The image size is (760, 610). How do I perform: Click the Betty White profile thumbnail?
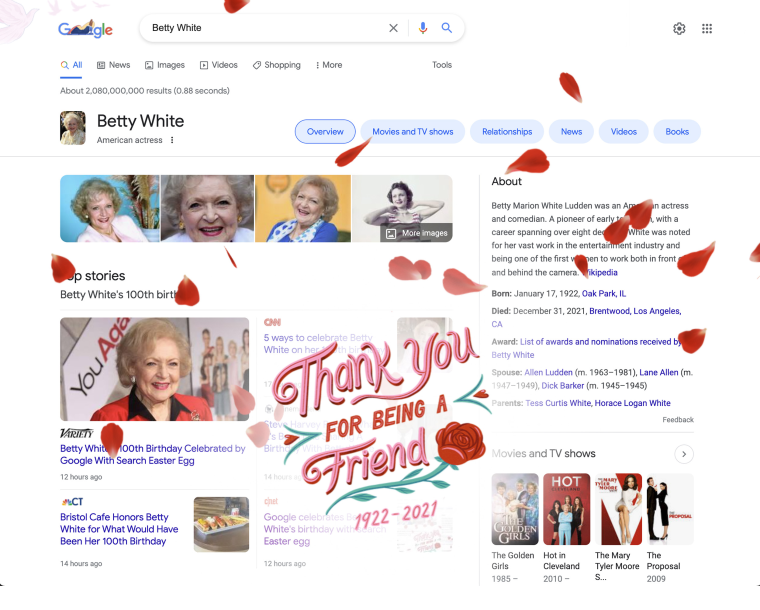point(73,128)
